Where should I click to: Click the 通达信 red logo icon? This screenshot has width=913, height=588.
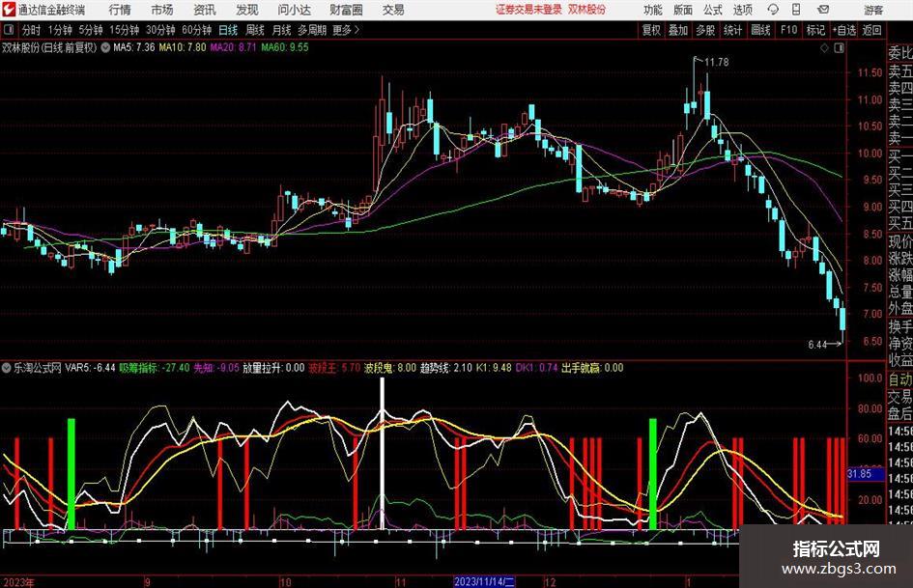tap(10, 10)
